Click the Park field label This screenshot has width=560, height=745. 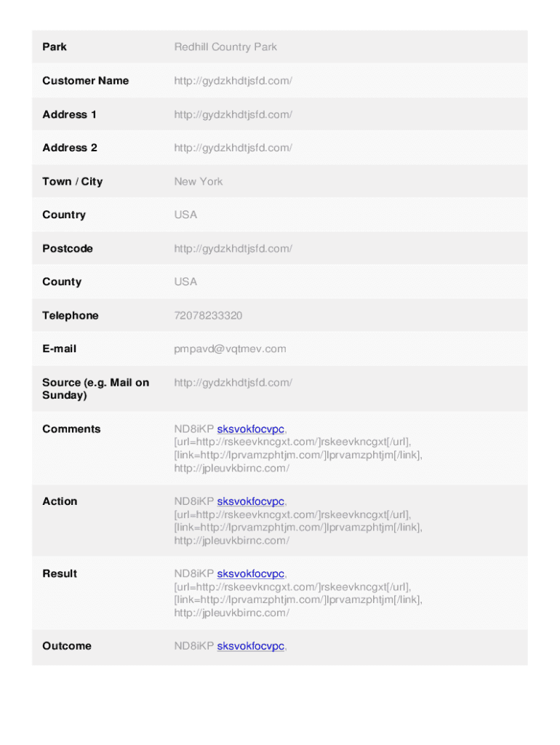pos(55,47)
